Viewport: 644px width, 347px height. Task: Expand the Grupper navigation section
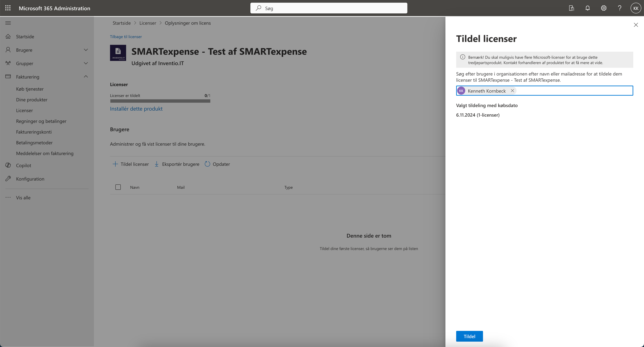pyautogui.click(x=86, y=63)
